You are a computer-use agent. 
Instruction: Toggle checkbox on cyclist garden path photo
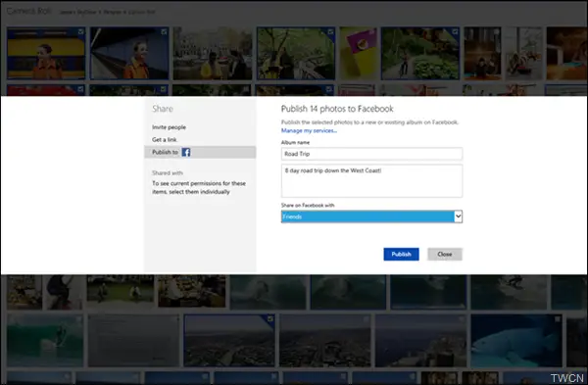455,32
